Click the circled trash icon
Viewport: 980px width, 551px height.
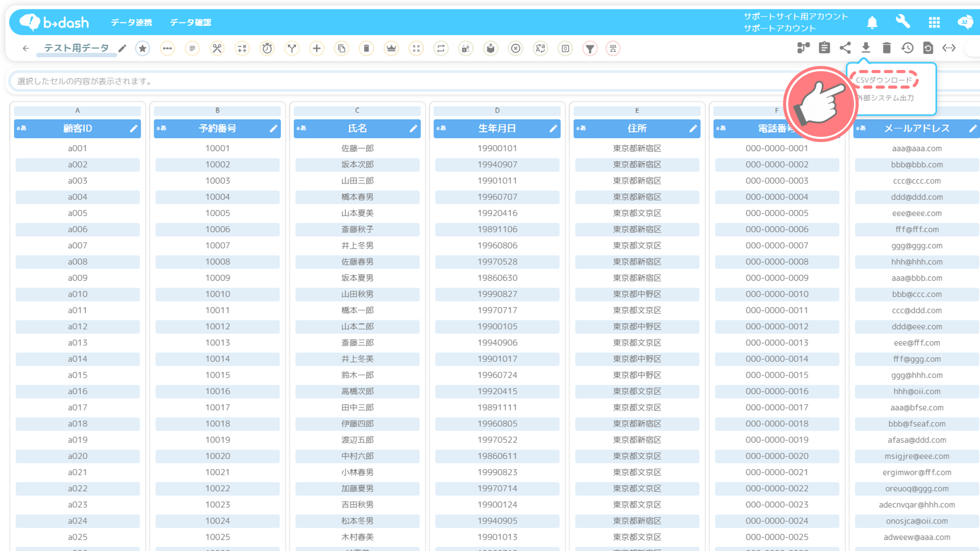pyautogui.click(x=367, y=48)
